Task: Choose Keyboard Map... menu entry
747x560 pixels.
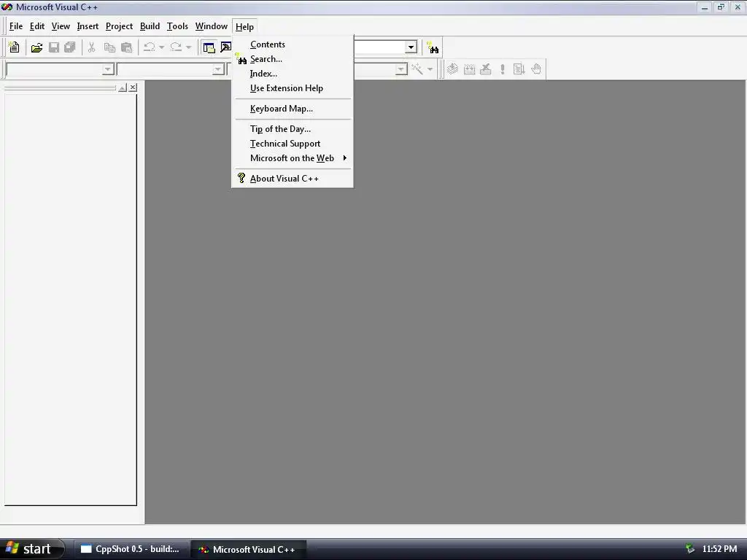Action: click(x=293, y=109)
